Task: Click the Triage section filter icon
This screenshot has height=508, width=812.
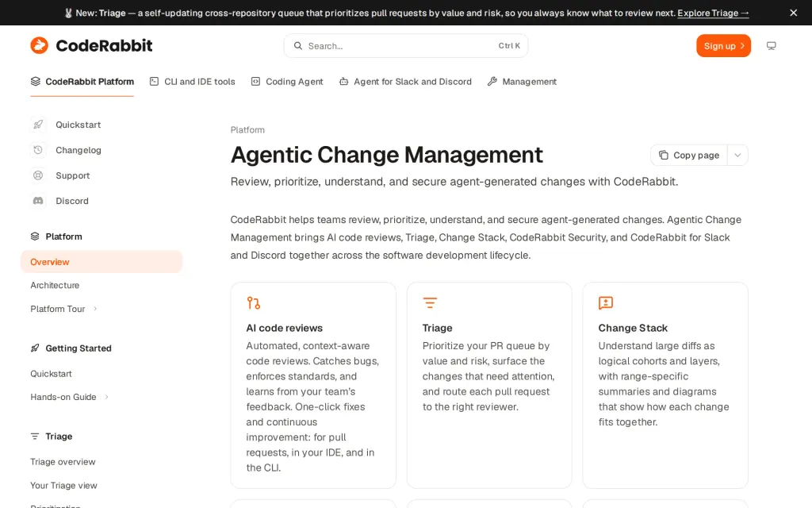Action: click(35, 437)
